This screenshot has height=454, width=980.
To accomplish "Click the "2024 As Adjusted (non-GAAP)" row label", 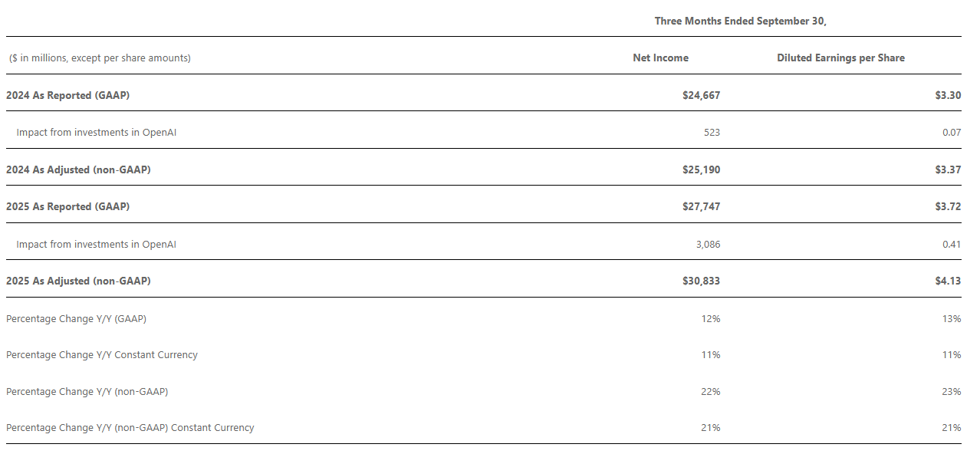I will [78, 169].
